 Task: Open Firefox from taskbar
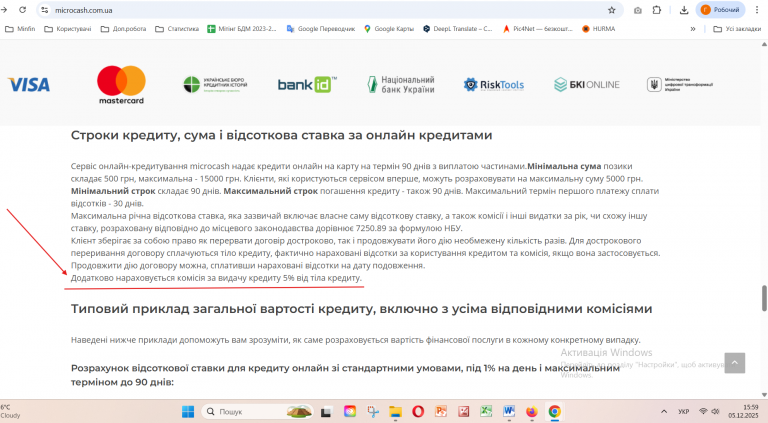531,412
